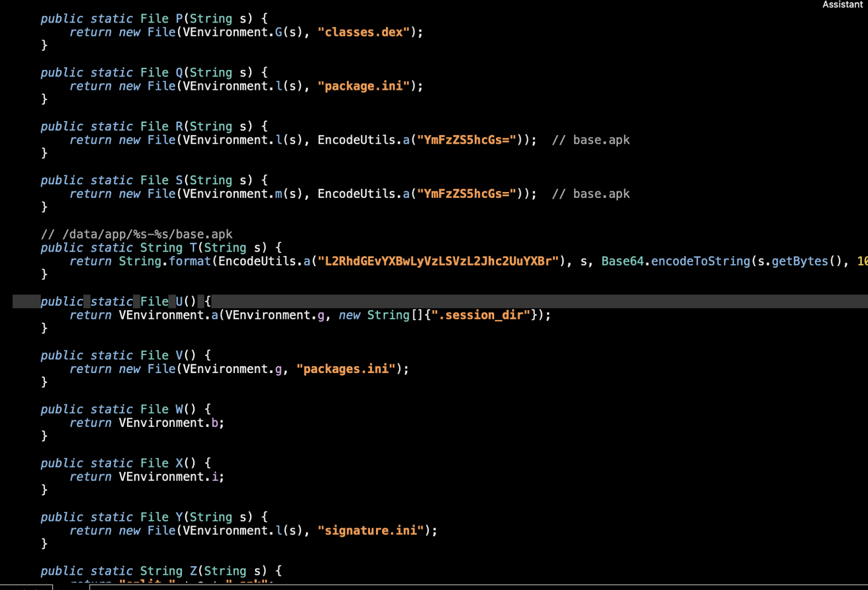Screen dimensions: 868x590
Task: Select the return statement of method Q
Action: 244,86
